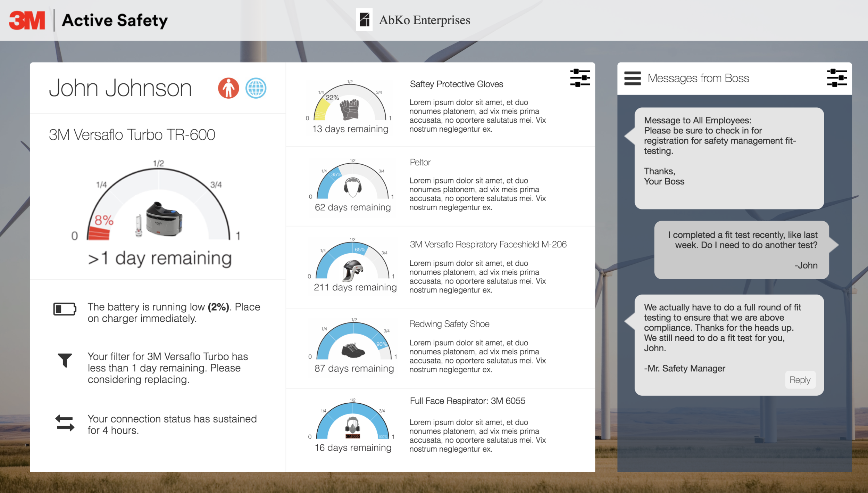Open the Peltor equipment entry
868x493 pixels.
pos(420,162)
